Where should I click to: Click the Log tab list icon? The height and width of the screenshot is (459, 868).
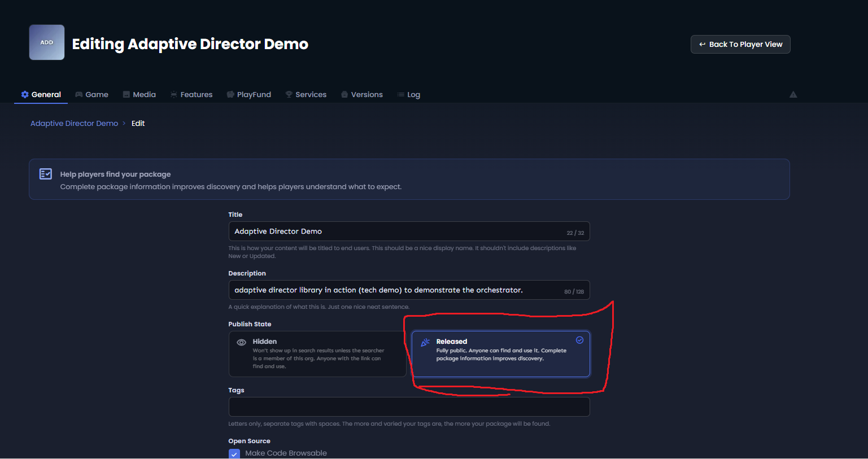(401, 94)
